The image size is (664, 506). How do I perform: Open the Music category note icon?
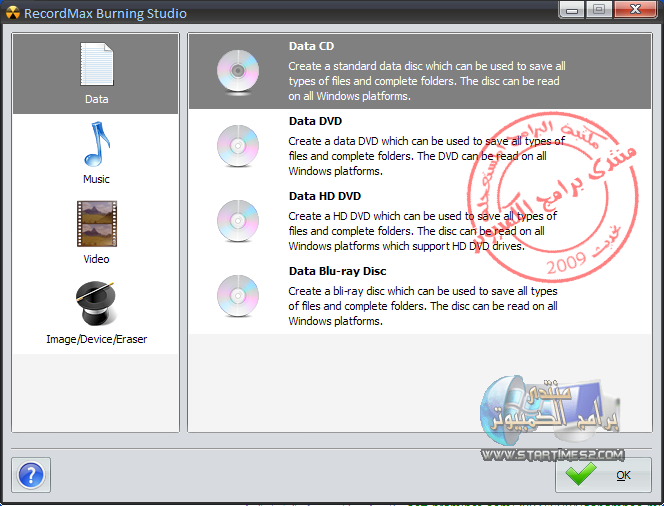[x=97, y=144]
